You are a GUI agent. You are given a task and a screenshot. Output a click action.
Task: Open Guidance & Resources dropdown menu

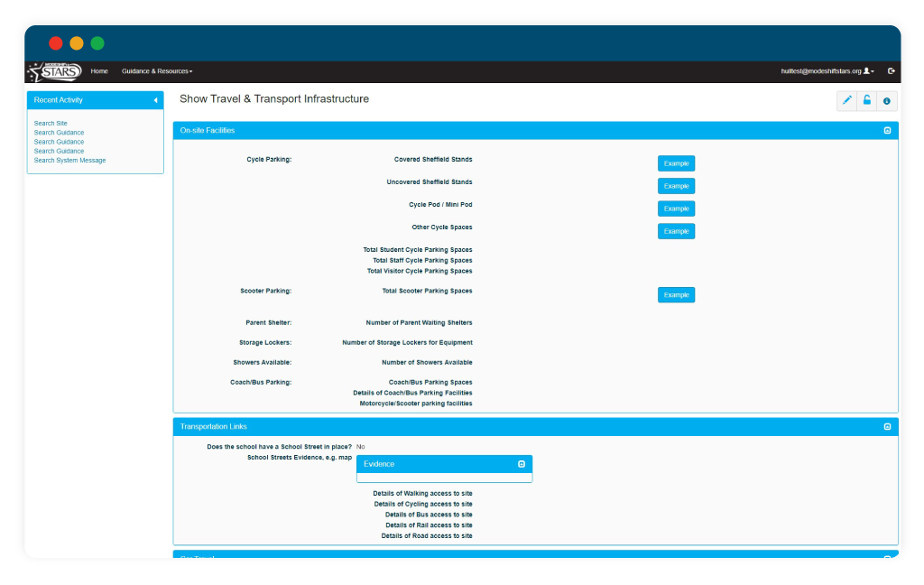(x=157, y=71)
